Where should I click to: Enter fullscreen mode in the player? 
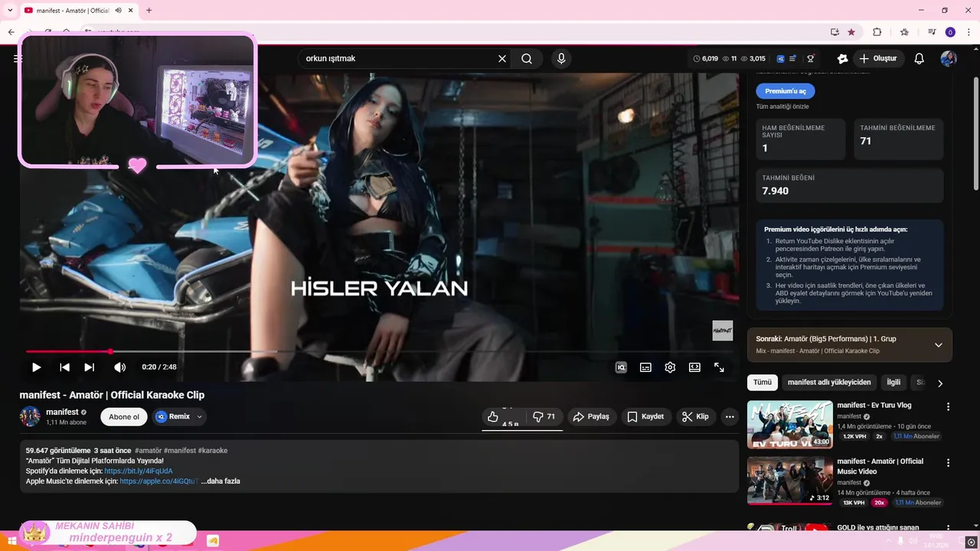(719, 367)
